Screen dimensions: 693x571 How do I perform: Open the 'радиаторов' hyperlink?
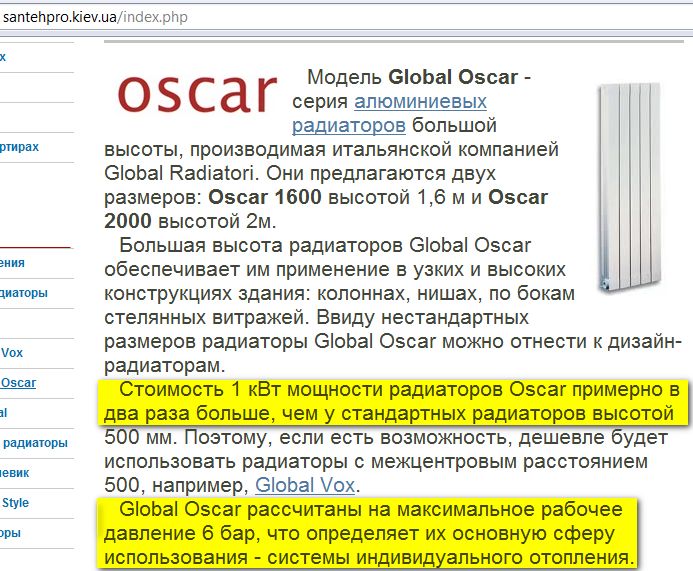tap(349, 126)
